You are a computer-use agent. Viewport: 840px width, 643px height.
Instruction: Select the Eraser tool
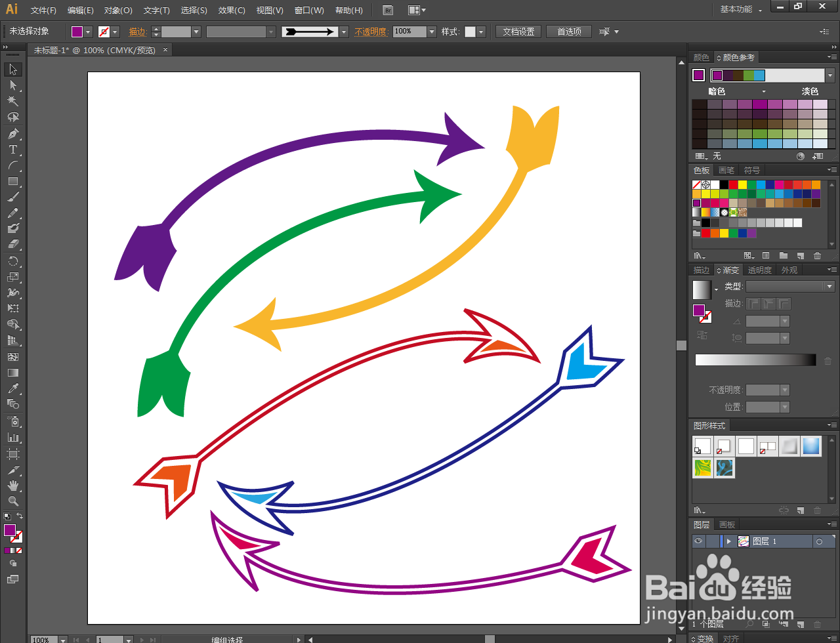tap(13, 244)
